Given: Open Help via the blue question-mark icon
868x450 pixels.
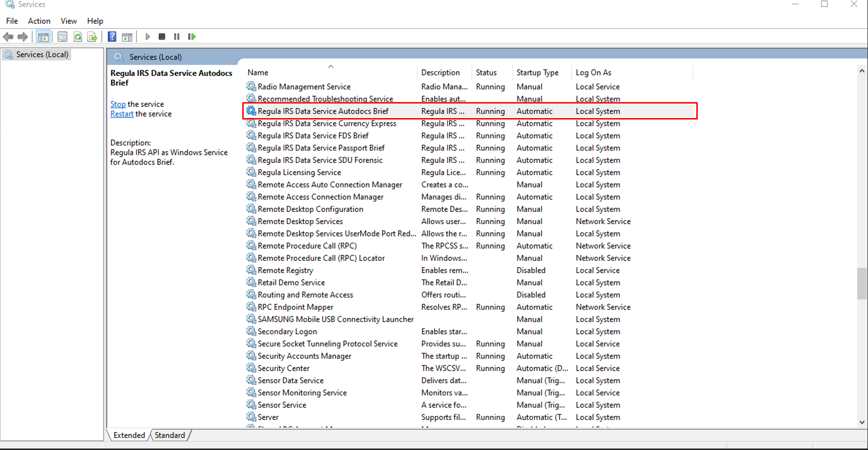Looking at the screenshot, I should (112, 37).
